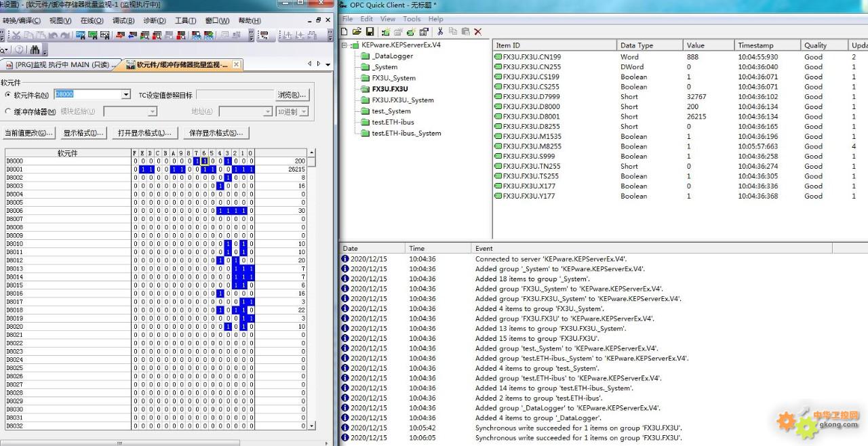
Task: Open the Tools menu in OPC Quick Client
Action: coord(412,19)
